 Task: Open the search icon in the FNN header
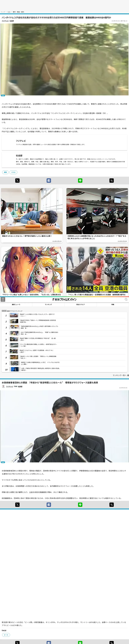[x=126, y=299]
